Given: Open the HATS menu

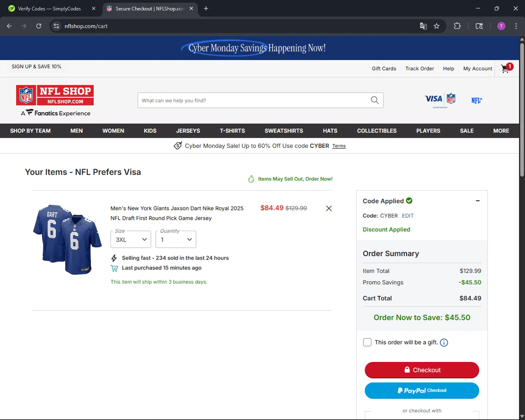Looking at the screenshot, I should point(330,131).
